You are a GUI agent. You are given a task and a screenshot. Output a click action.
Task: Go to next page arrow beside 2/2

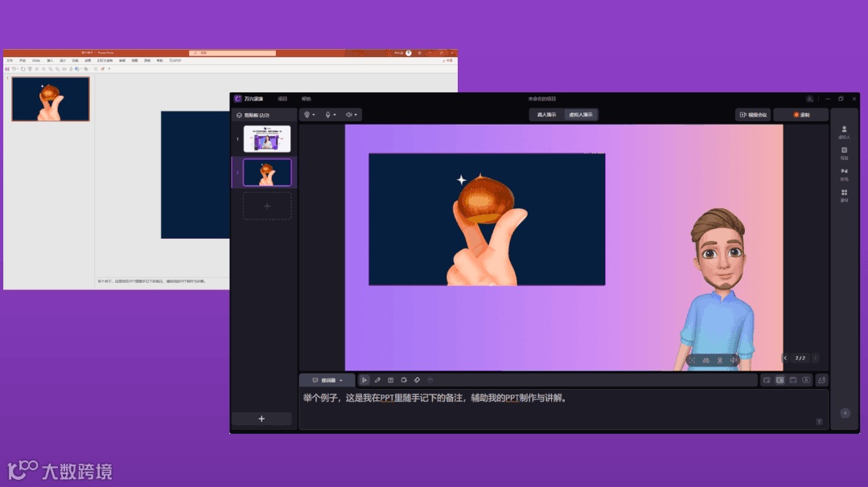(816, 358)
